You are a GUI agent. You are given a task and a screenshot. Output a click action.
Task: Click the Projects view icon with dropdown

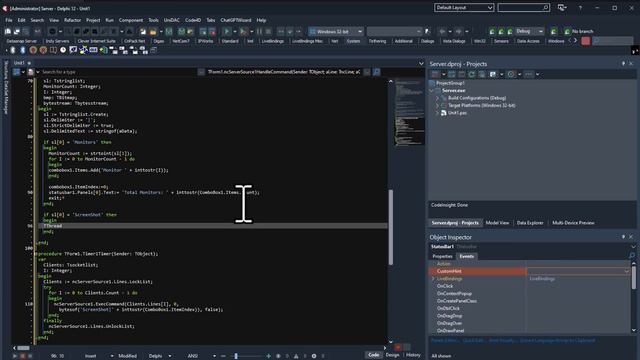[x=493, y=74]
